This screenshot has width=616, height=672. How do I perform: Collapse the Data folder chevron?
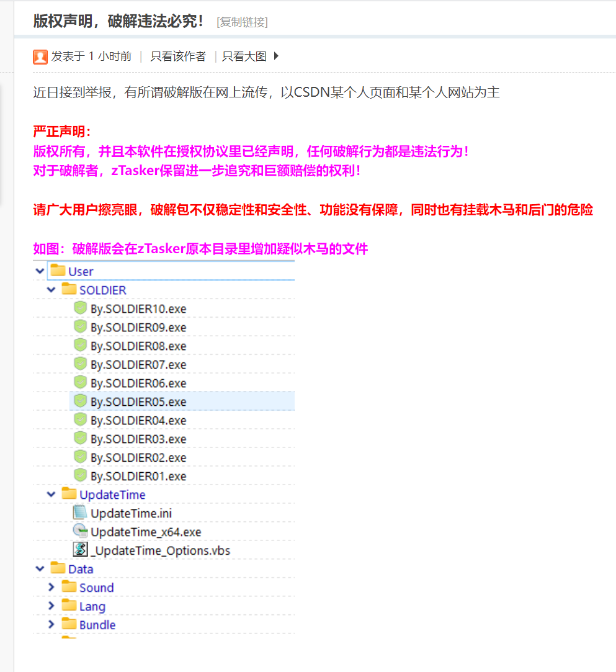(40, 569)
